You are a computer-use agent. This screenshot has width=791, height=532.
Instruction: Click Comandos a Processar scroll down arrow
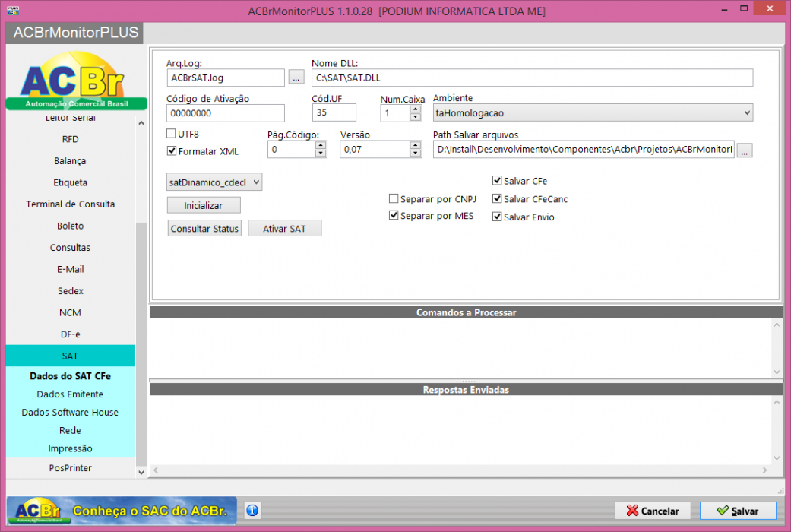coord(777,372)
